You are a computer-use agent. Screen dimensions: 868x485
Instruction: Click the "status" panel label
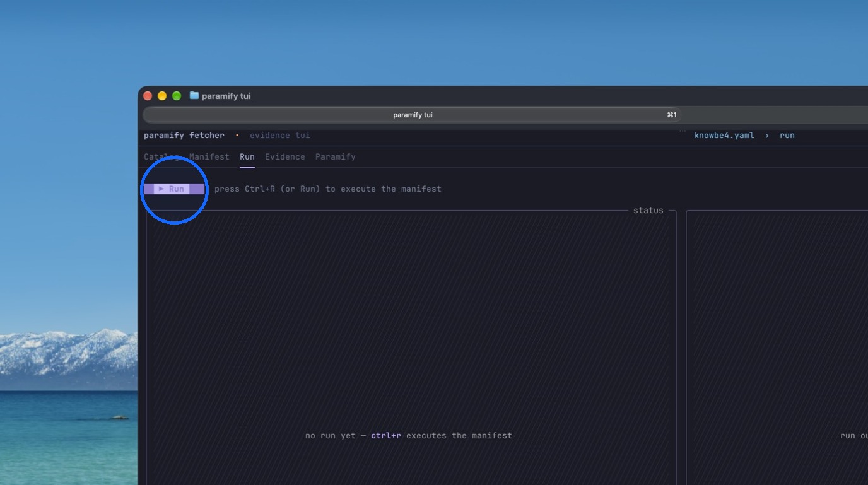point(648,211)
